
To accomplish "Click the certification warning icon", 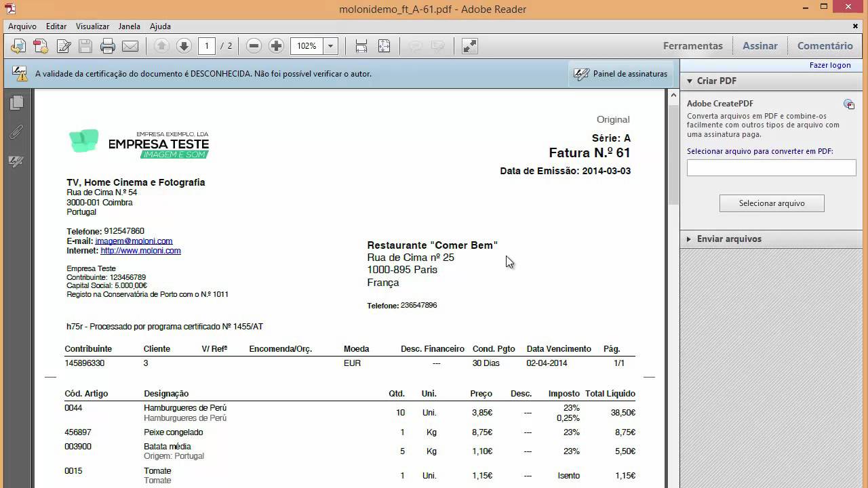I will click(x=20, y=74).
